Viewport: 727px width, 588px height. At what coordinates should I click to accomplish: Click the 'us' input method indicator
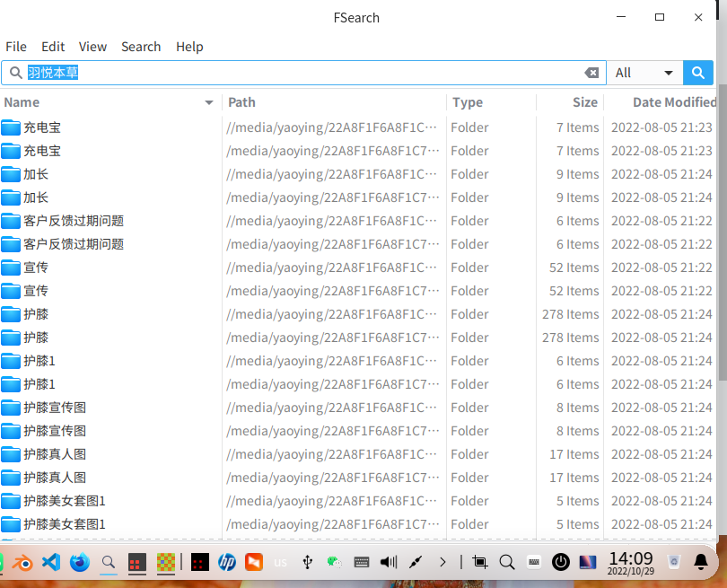point(279,562)
